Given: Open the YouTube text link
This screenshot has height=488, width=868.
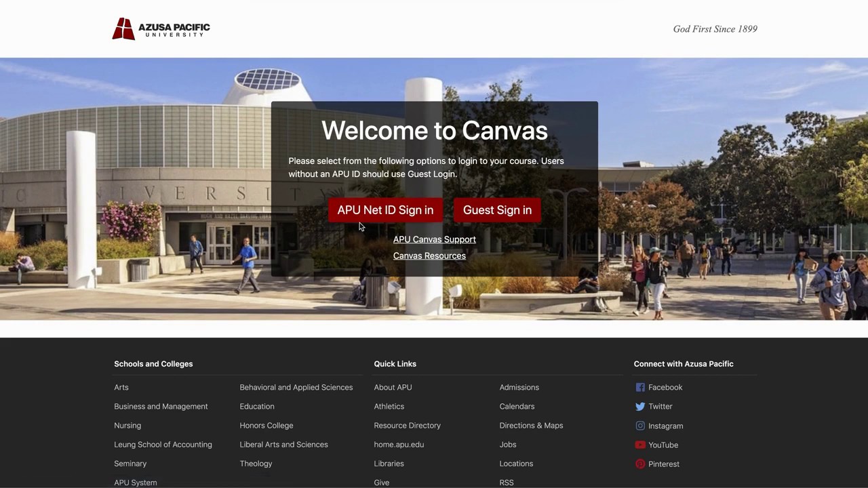Looking at the screenshot, I should pyautogui.click(x=663, y=445).
